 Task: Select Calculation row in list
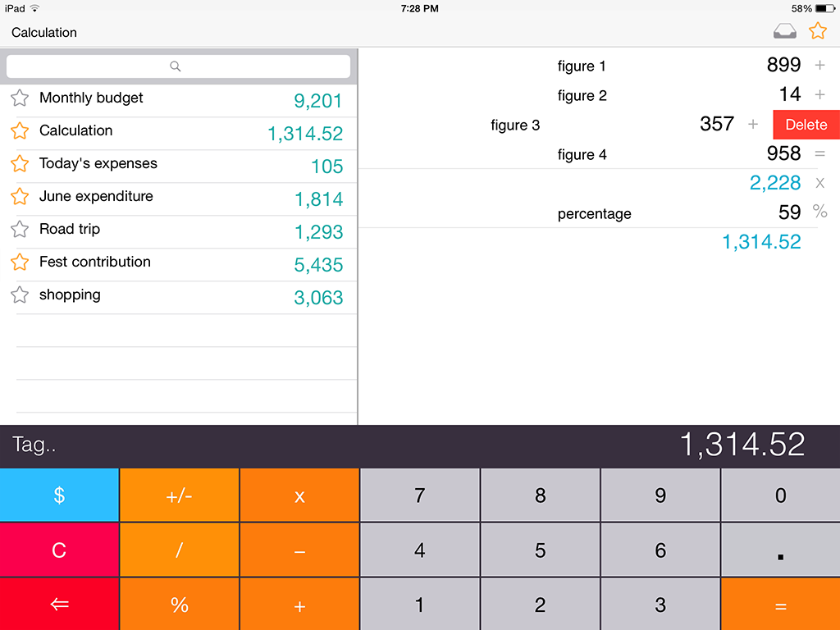point(178,134)
